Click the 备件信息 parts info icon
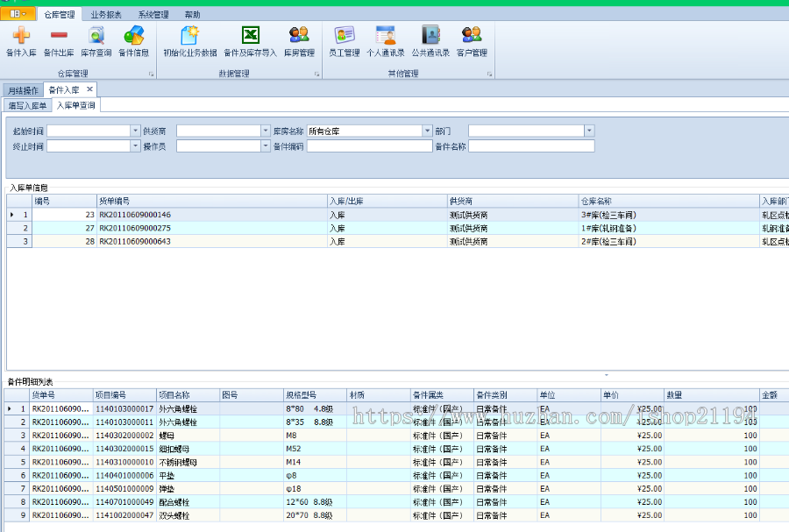 point(132,42)
